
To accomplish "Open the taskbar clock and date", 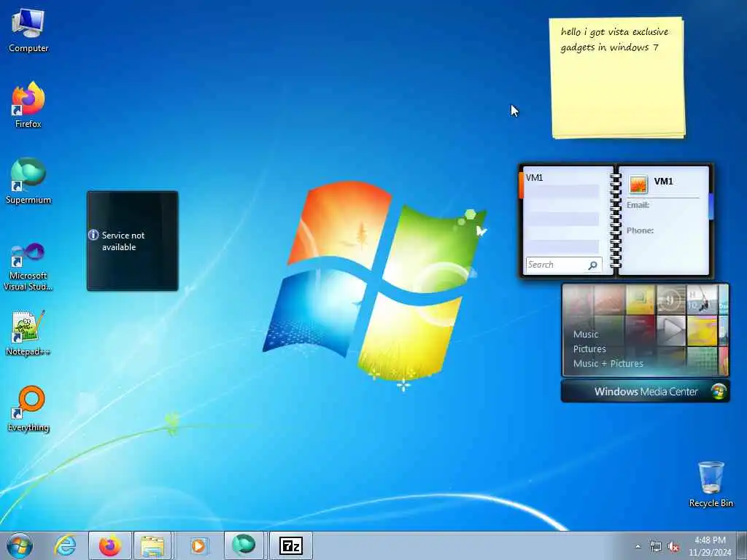I will coord(710,546).
